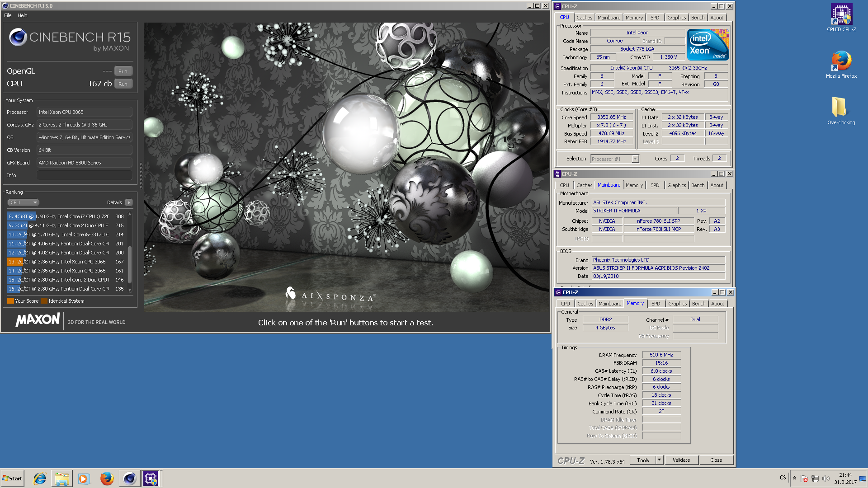Click the ranking Details arrow button
868x488 pixels.
click(x=129, y=202)
